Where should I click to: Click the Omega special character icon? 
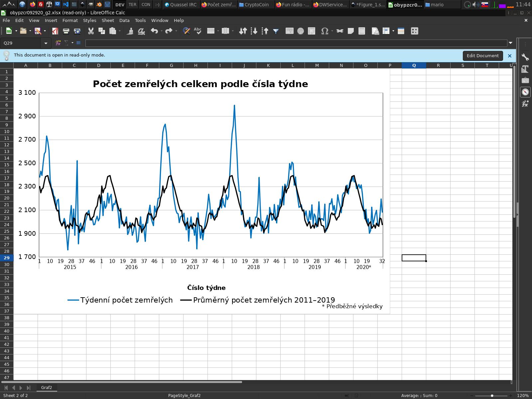[325, 31]
